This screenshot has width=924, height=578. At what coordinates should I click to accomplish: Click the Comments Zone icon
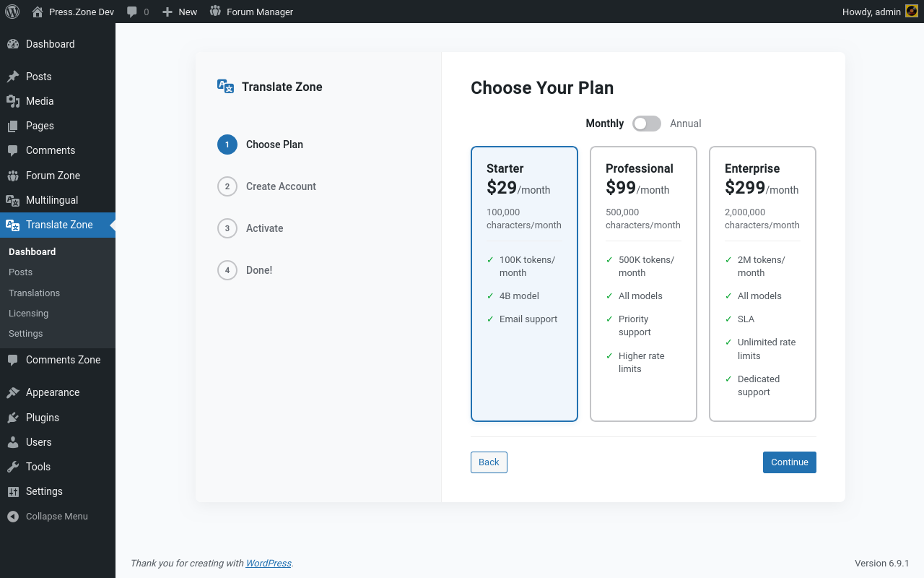click(13, 360)
